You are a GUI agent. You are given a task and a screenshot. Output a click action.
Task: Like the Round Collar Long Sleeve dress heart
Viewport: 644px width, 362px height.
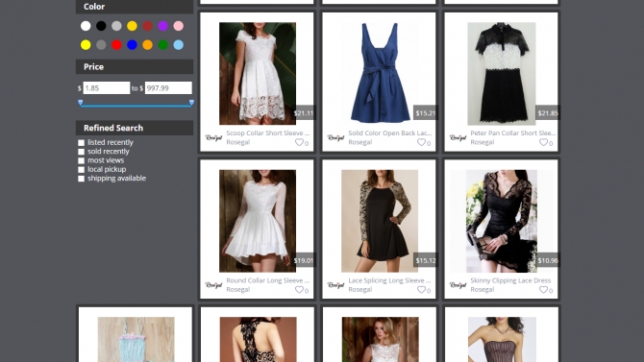(299, 289)
